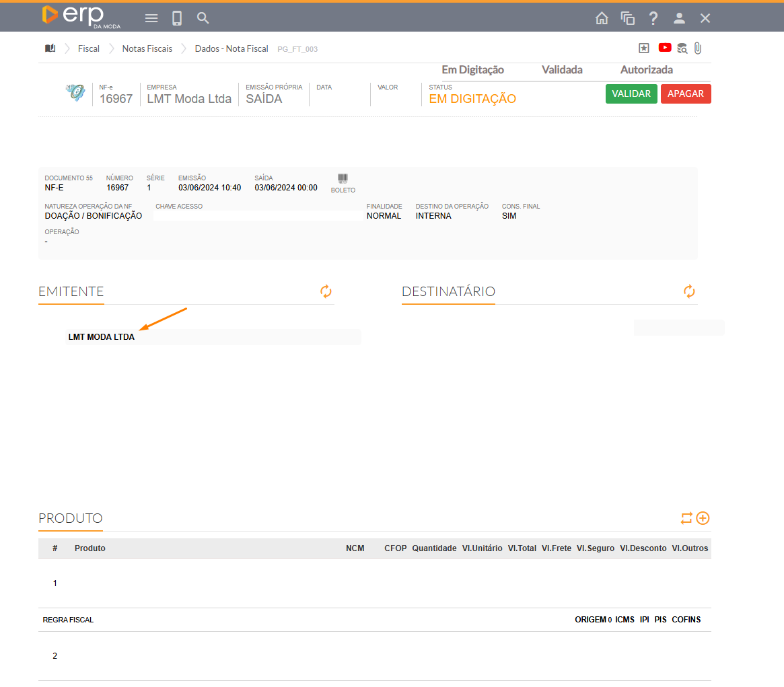The width and height of the screenshot is (784, 687).
Task: Open search with the magnifier icon
Action: (x=203, y=18)
